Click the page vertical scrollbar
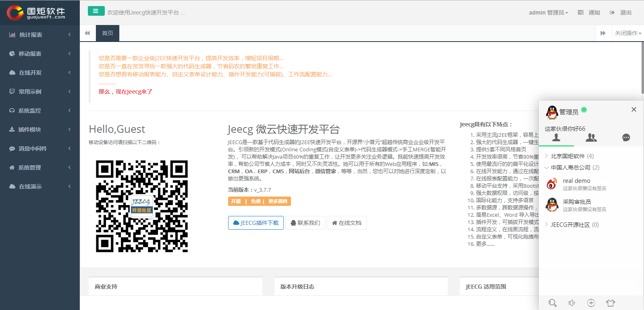 click(642, 68)
